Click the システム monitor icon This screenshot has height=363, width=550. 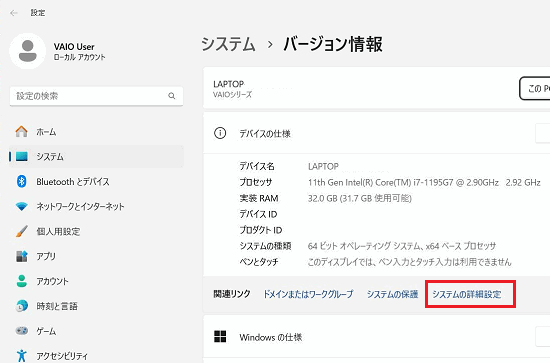(21, 156)
